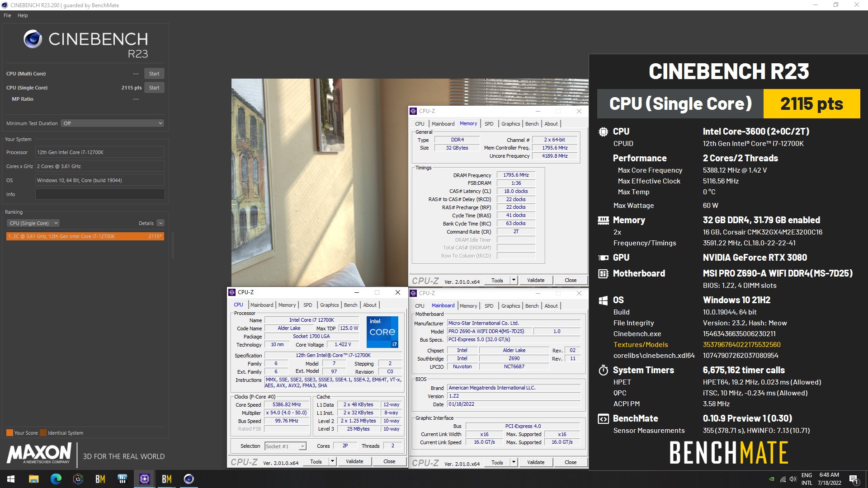This screenshot has width=868, height=488.
Task: Expand the ranking Details arrow
Action: (x=160, y=223)
